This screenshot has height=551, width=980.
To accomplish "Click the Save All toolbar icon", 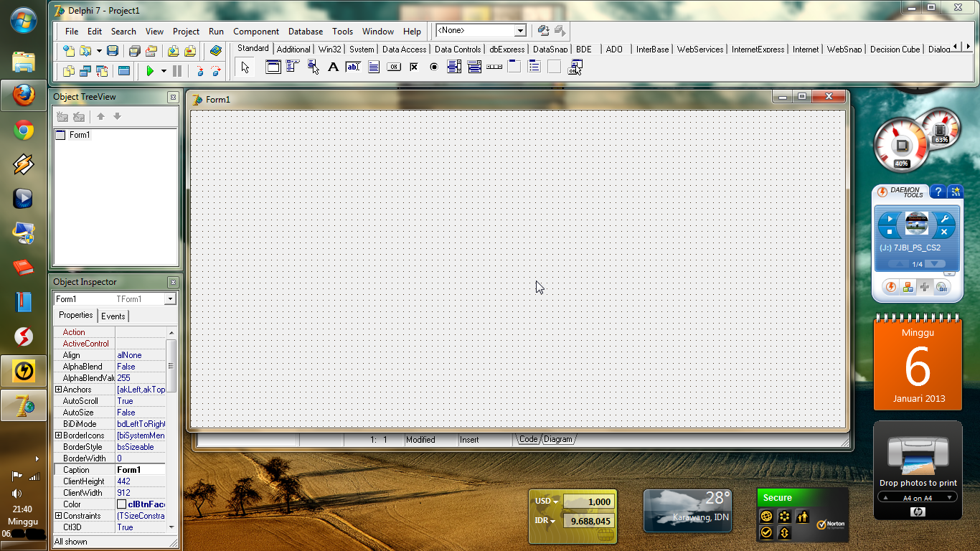I will pos(134,51).
